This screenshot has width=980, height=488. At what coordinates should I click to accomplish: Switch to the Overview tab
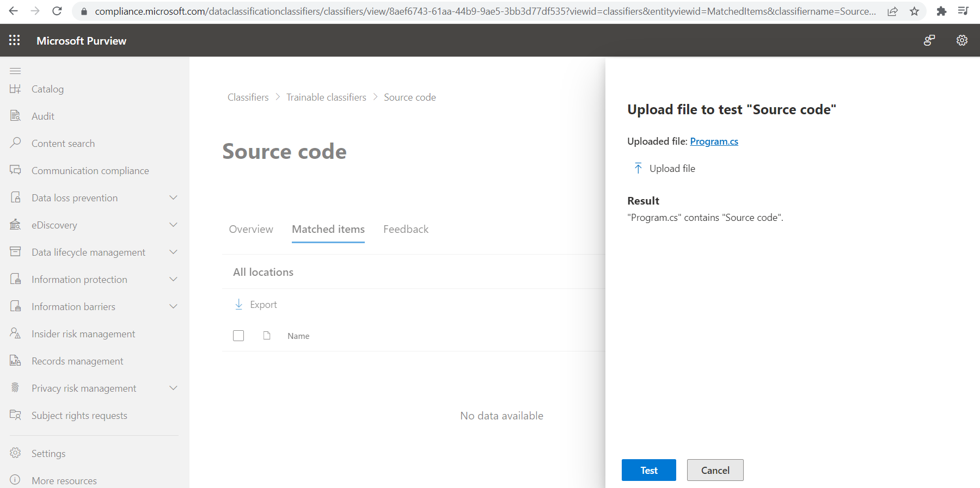point(251,229)
